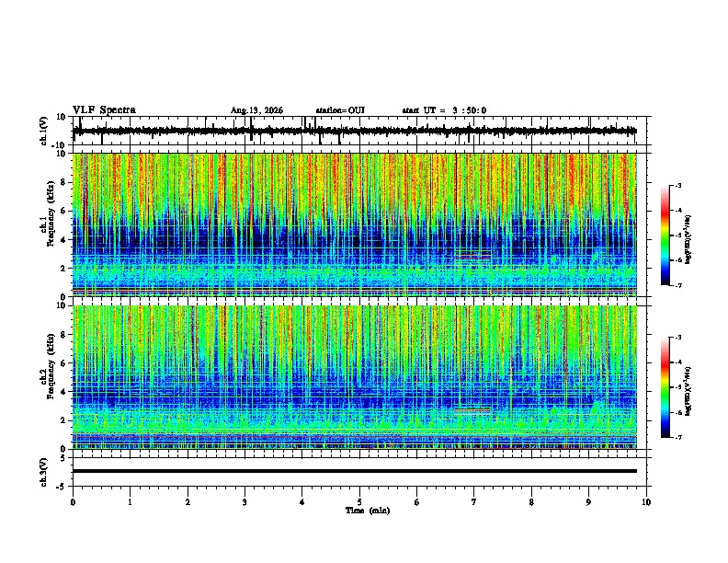Click tick label 7 on the time axis
The image size is (728, 563).
[x=473, y=502]
